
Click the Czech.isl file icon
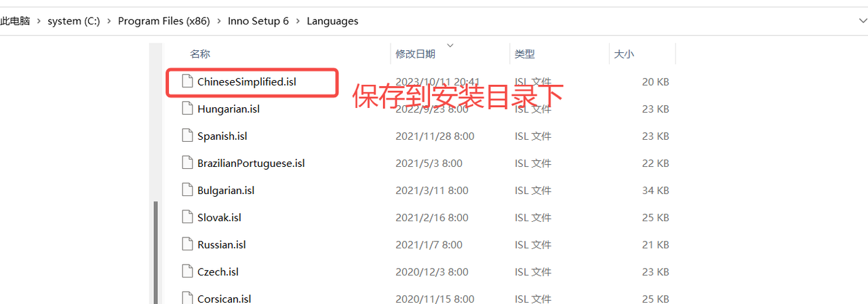pos(187,271)
